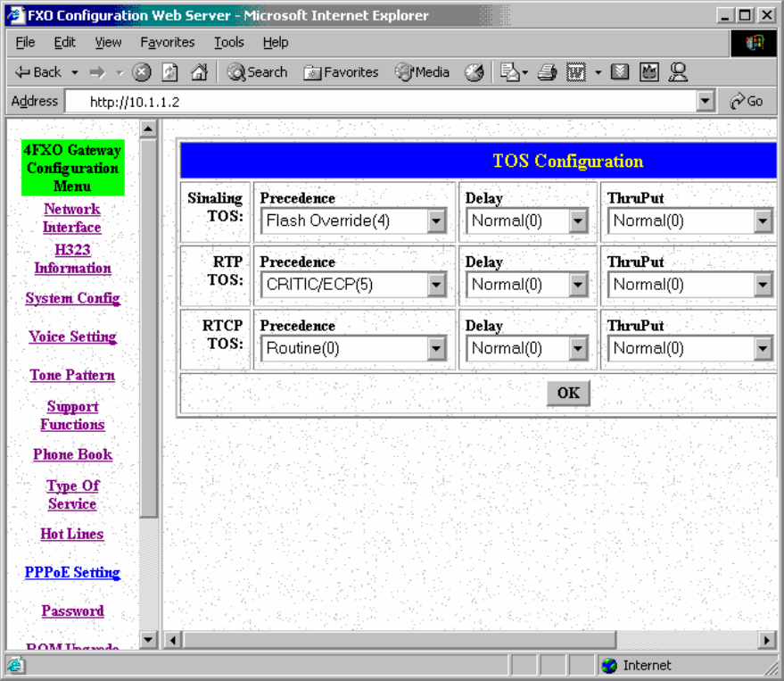The image size is (784, 681).
Task: Click the Print toolbar icon
Action: (x=547, y=72)
